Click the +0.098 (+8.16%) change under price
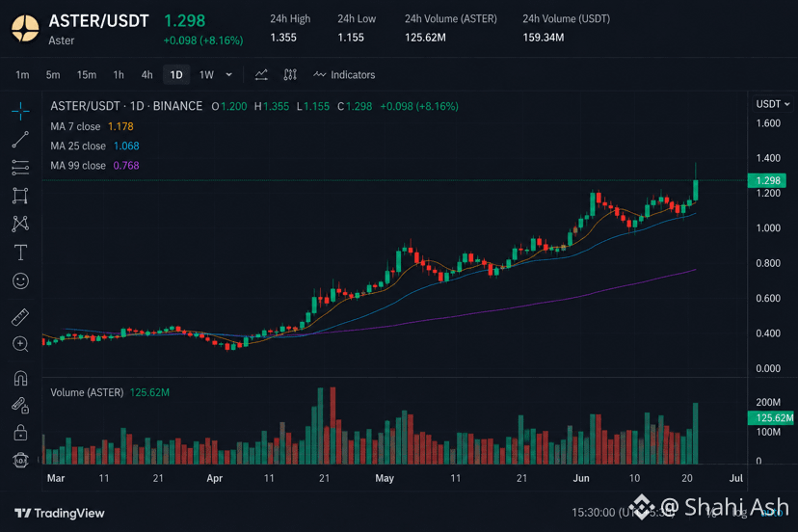Screen dimensions: 798x532 (203, 40)
